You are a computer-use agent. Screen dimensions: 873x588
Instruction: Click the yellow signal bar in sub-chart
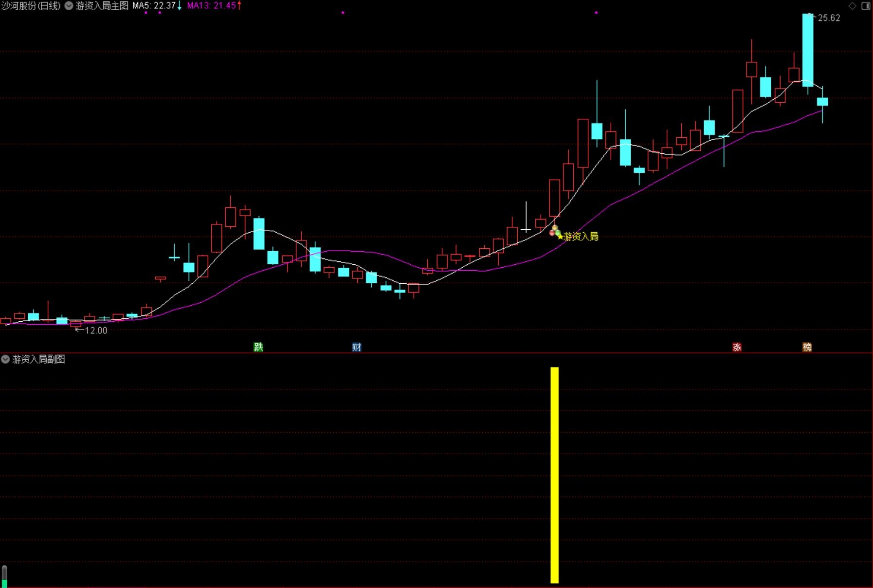pos(554,475)
